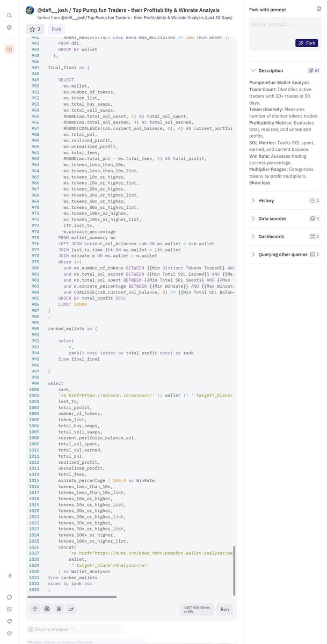This screenshot has height=644, width=327.
Task: Click 'winrate_percentage / 100.0 as WinRate' line
Action: [x=107, y=480]
